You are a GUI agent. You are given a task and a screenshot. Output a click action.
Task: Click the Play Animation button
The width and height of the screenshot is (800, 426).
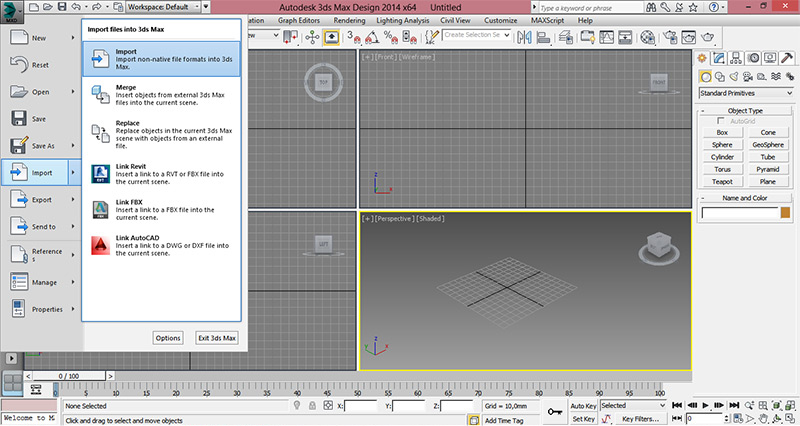(706, 405)
